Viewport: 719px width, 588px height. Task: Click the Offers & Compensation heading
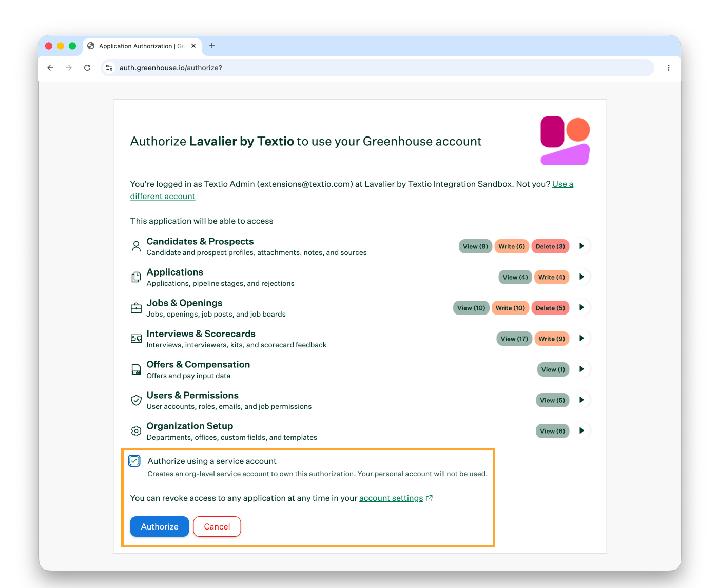tap(199, 364)
